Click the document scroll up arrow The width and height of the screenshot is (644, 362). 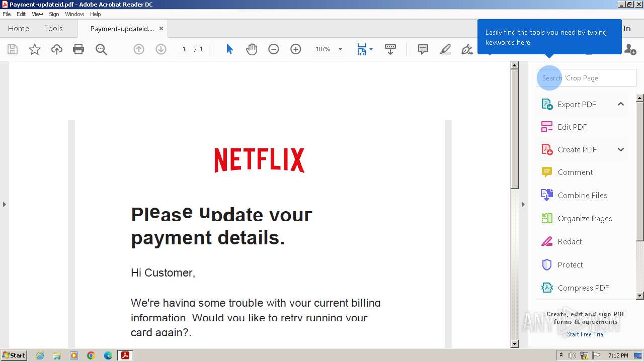514,65
